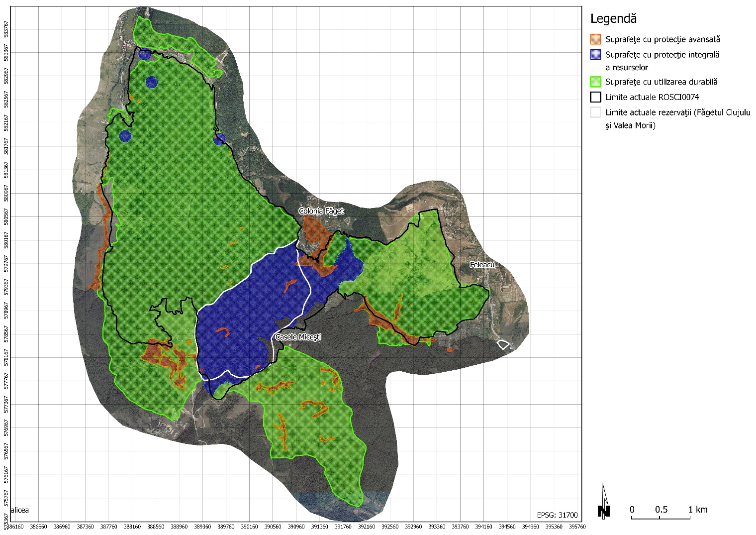Click the 'Feleacu' map label
This screenshot has width=756, height=535.
[x=482, y=265]
